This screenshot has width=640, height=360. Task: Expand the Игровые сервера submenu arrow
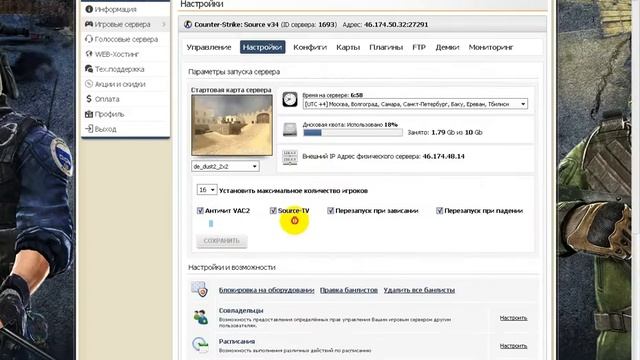point(164,24)
